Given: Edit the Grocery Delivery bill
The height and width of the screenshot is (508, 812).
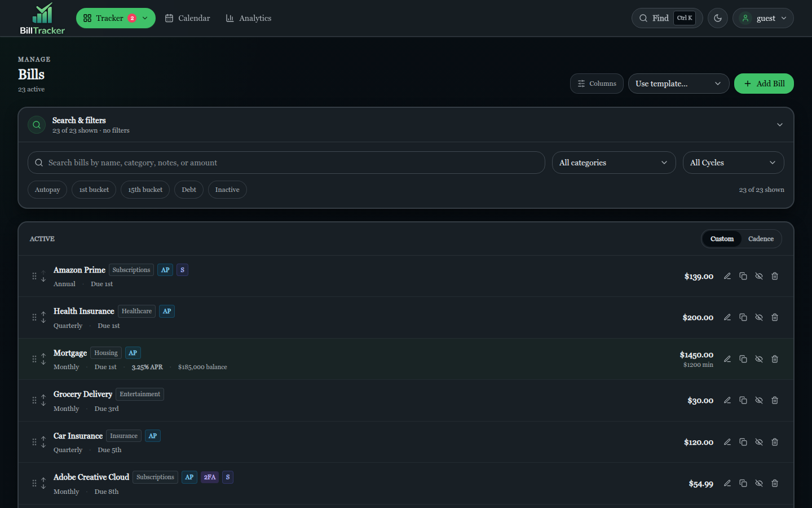Looking at the screenshot, I should point(727,400).
